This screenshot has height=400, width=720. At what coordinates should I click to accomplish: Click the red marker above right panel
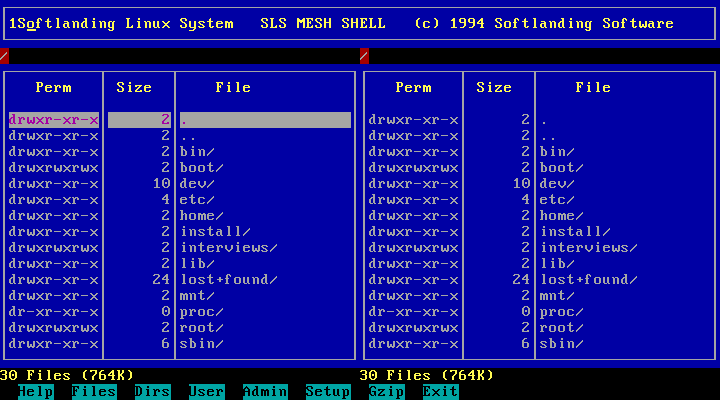364,56
